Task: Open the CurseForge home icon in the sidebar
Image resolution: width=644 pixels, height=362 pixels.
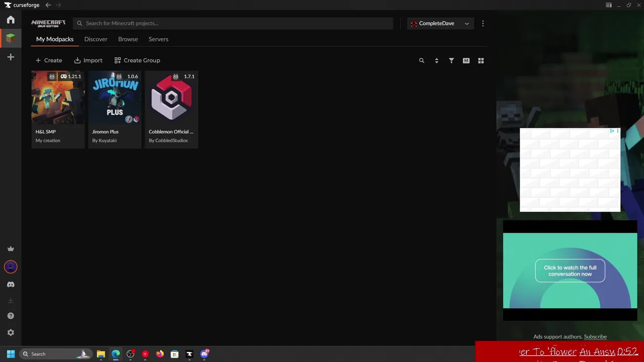Action: [x=11, y=20]
